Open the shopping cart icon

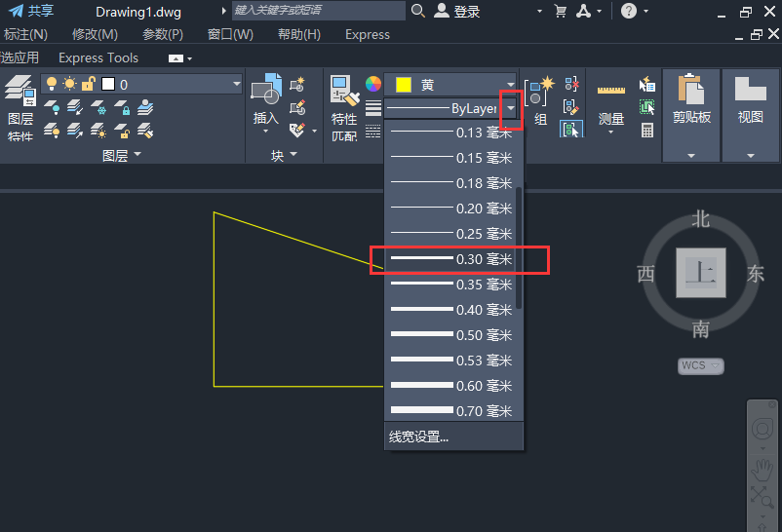coord(560,11)
